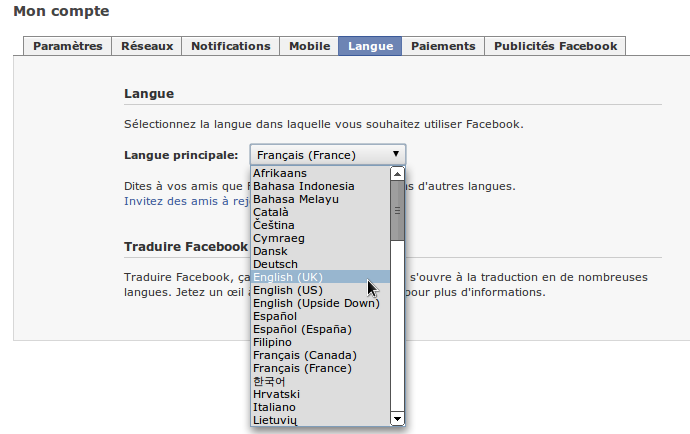Screen dimensions: 690x434
Task: Pick Dansk from the dropdown
Action: coord(320,251)
